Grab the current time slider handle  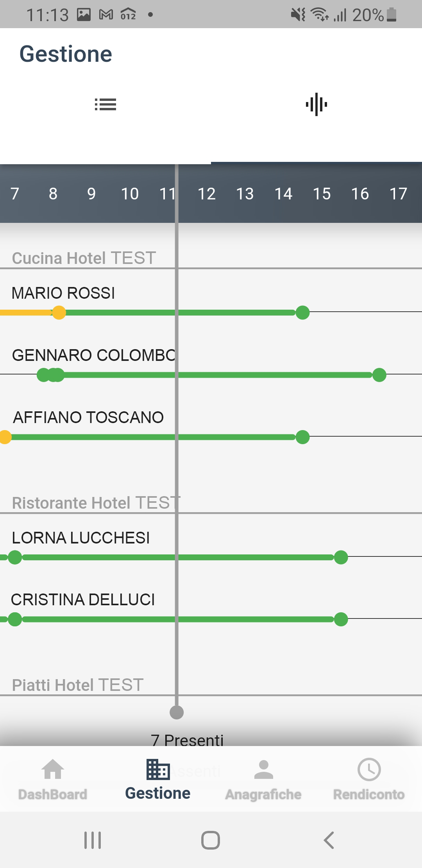[x=177, y=712]
